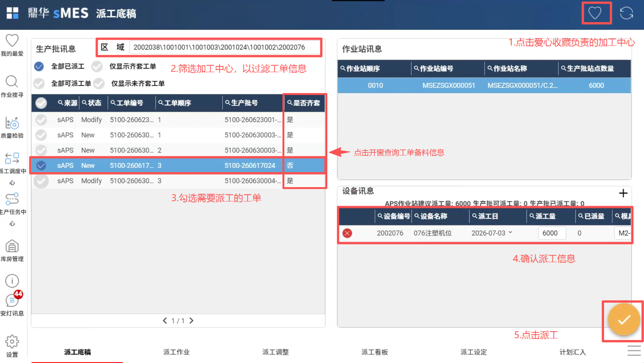The image size is (644, 363).
Task: Switch to the 派工看板 tab
Action: pos(375,352)
